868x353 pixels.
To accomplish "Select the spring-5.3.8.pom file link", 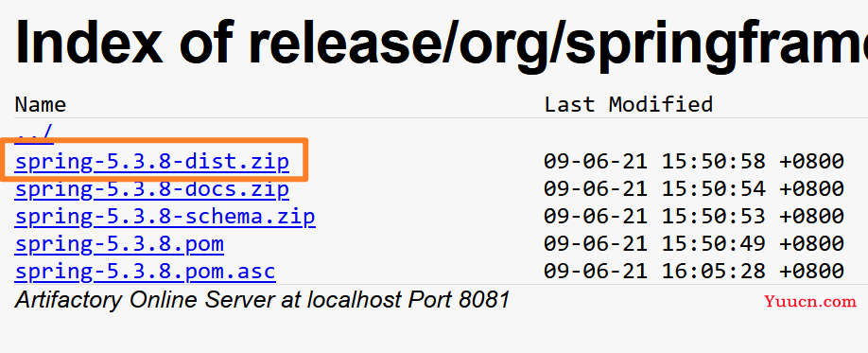I will pos(119,244).
